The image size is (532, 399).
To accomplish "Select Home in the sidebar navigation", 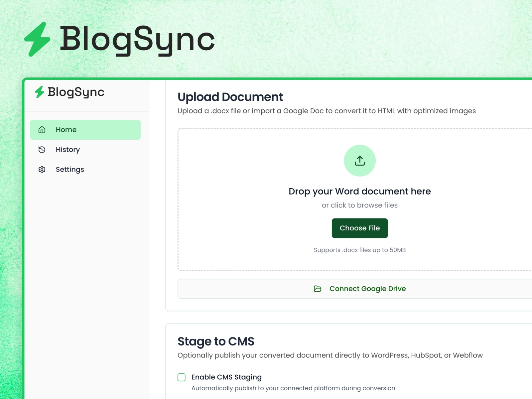I will [x=66, y=130].
